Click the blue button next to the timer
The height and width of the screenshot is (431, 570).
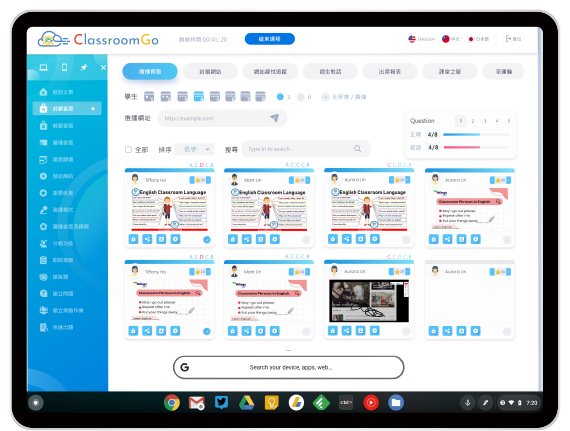click(x=269, y=39)
